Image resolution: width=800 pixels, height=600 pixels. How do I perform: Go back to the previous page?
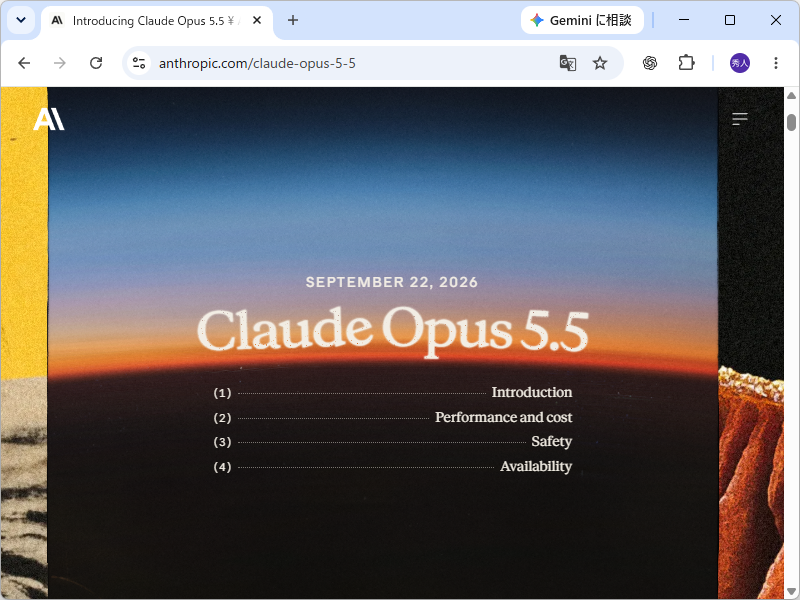click(24, 63)
